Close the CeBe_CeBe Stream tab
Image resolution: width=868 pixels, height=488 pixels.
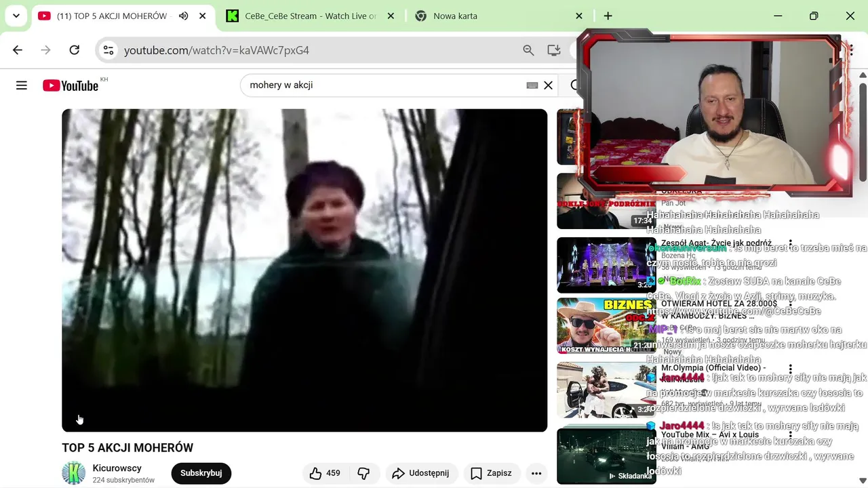pos(390,16)
